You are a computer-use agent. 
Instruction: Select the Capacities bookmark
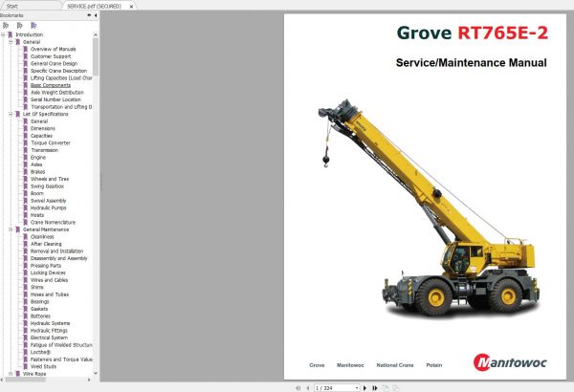pos(41,136)
